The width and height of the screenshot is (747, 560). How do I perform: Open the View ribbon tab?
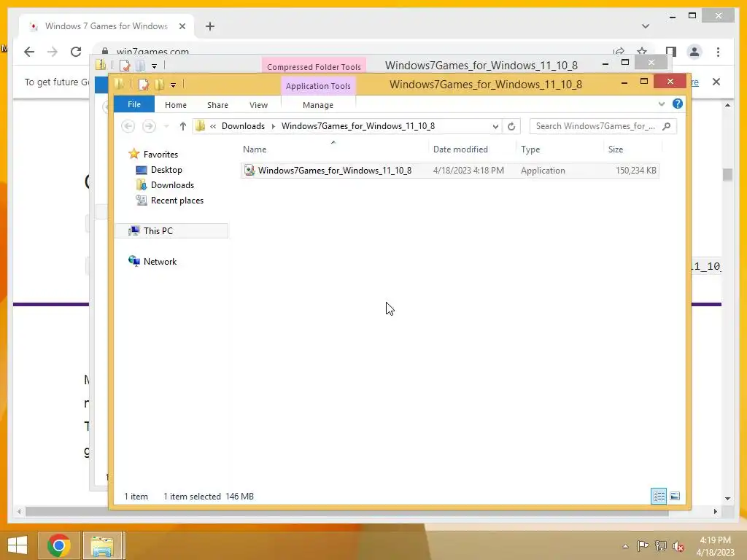(258, 105)
